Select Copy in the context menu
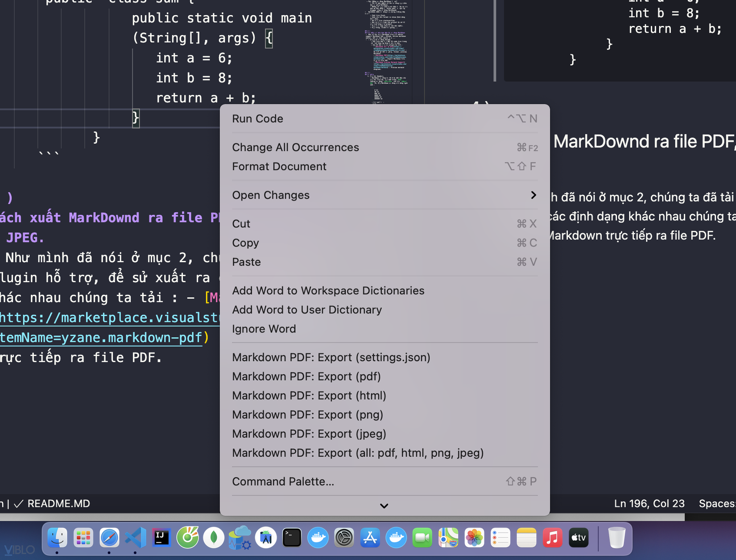The height and width of the screenshot is (560, 736). pos(385,243)
